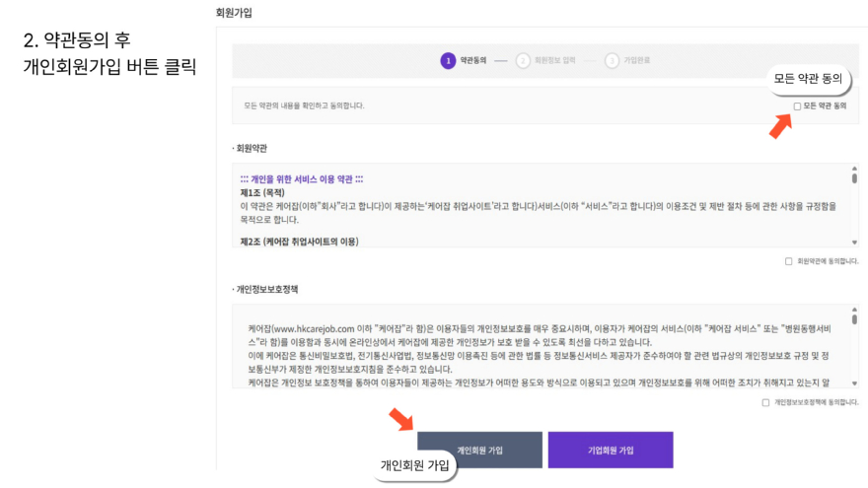Click the 개인회원 가입 callout bubble

414,464
